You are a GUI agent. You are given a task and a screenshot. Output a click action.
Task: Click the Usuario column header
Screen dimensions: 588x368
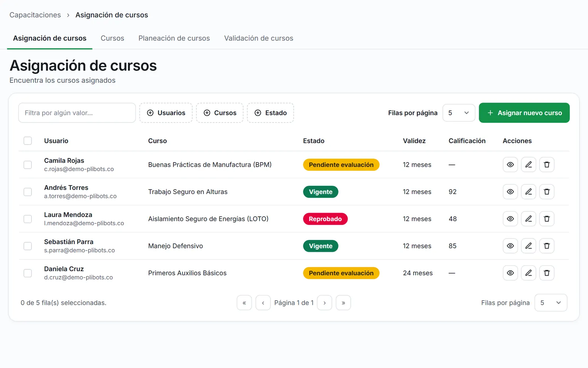[56, 141]
